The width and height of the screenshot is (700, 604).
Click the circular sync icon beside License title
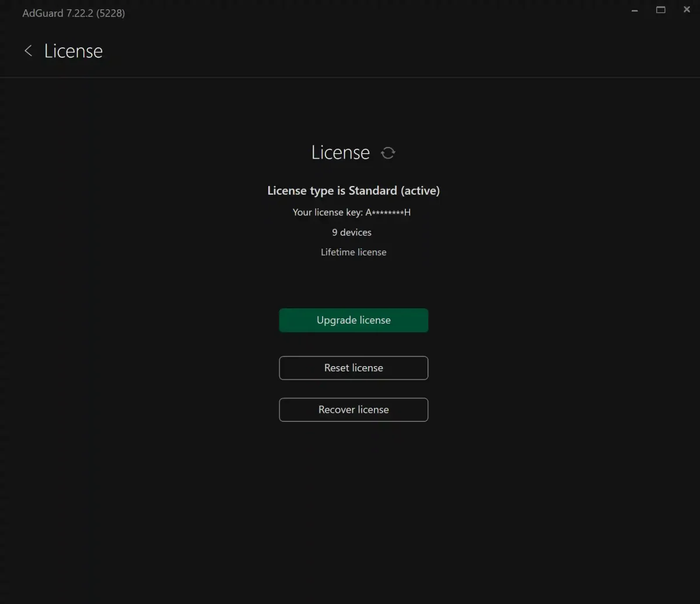point(388,153)
